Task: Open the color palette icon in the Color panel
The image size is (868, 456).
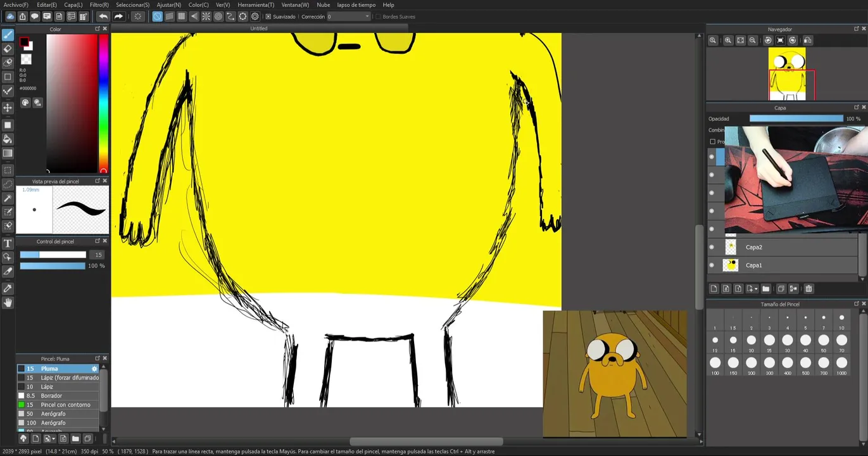Action: tap(25, 102)
